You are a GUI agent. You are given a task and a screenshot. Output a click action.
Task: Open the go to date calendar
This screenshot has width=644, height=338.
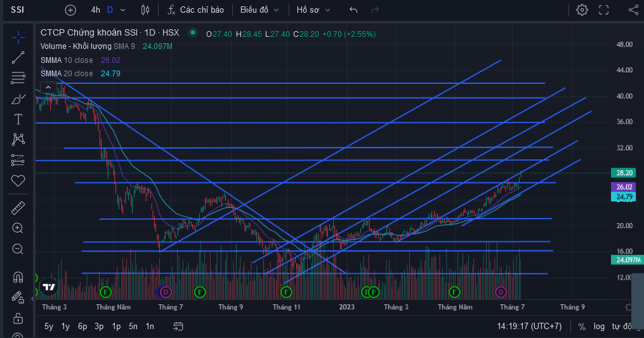click(178, 327)
